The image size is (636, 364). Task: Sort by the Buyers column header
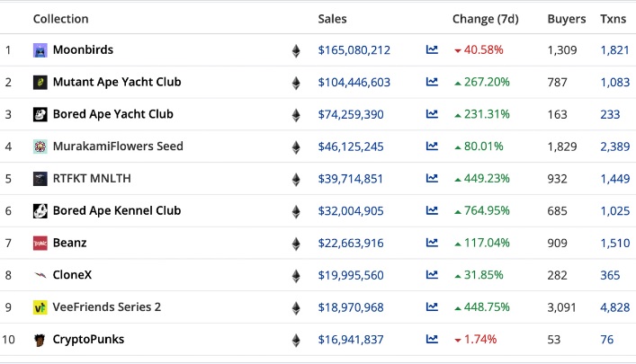pyautogui.click(x=567, y=19)
